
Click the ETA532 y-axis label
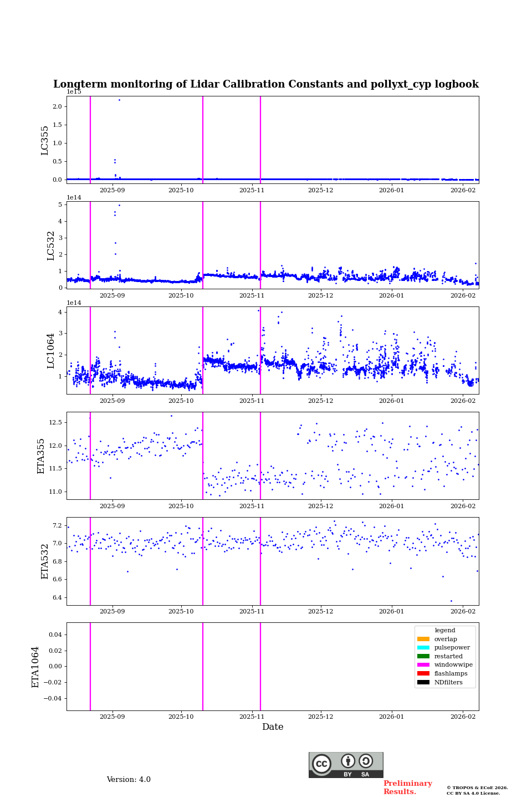(x=45, y=561)
